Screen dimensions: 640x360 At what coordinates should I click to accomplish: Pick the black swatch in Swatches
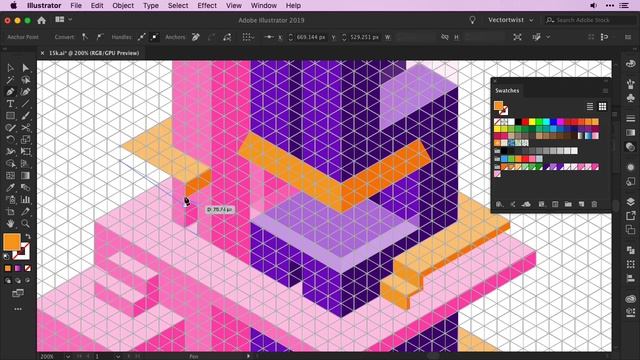[518, 122]
